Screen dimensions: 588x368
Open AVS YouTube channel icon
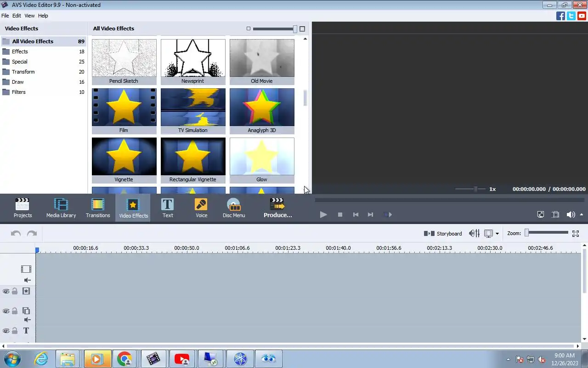click(582, 16)
